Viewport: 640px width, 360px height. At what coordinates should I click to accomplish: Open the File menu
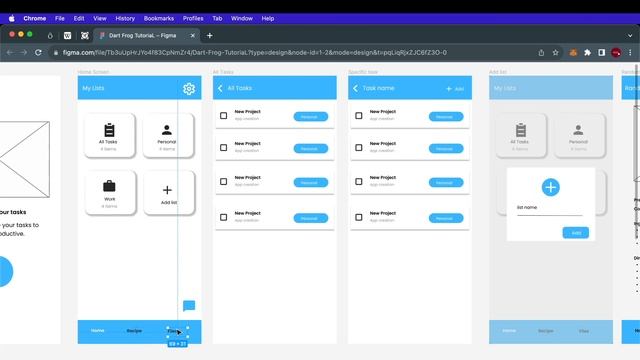click(60, 18)
